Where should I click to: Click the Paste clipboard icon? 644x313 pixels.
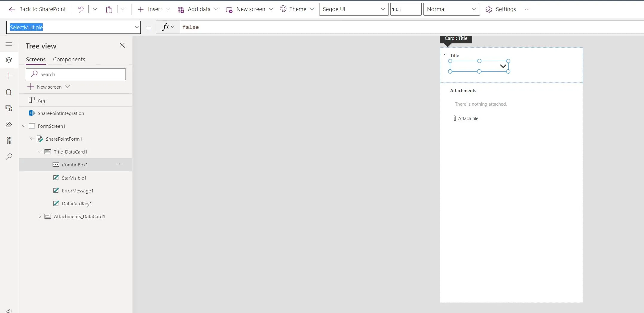tap(109, 9)
